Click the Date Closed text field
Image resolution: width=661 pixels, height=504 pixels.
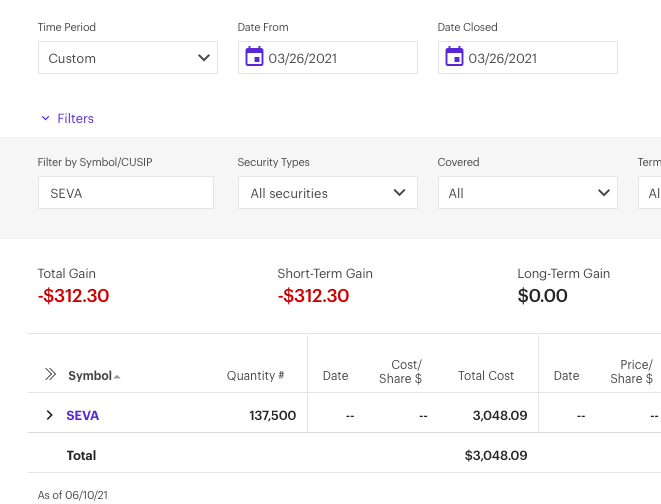[x=538, y=58]
